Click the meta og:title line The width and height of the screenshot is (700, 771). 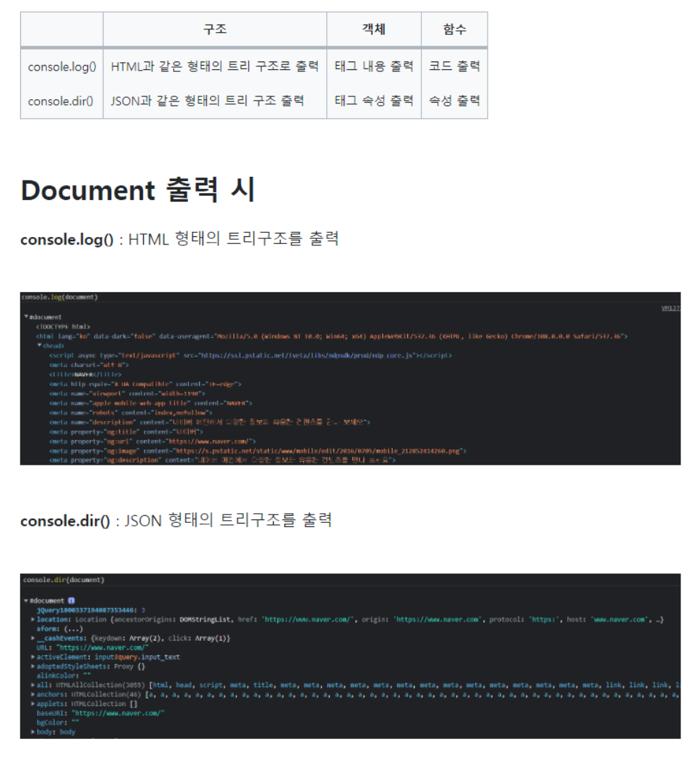[126, 432]
